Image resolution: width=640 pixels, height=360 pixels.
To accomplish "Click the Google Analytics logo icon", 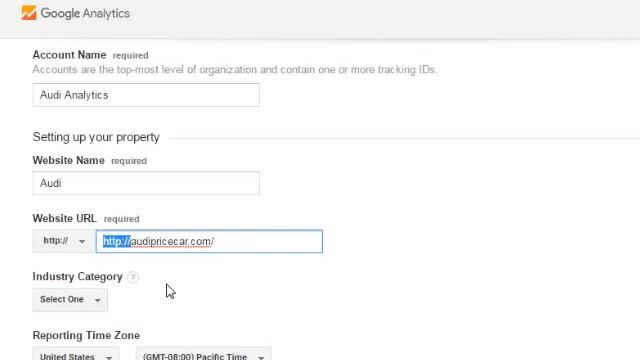I will click(29, 13).
